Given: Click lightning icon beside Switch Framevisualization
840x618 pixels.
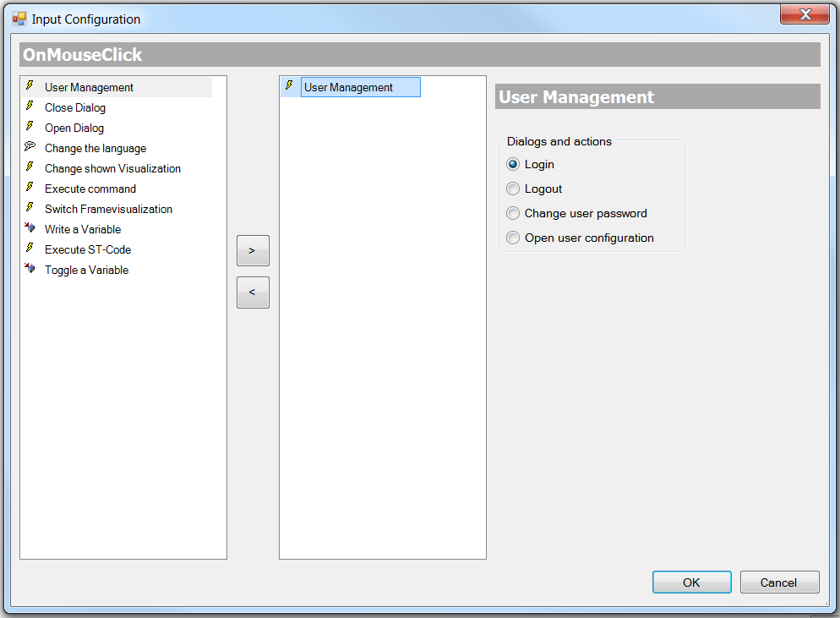Looking at the screenshot, I should click(30, 208).
